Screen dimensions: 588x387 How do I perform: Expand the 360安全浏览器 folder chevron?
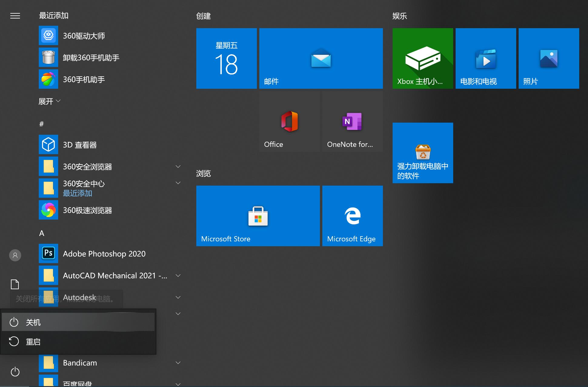[178, 167]
